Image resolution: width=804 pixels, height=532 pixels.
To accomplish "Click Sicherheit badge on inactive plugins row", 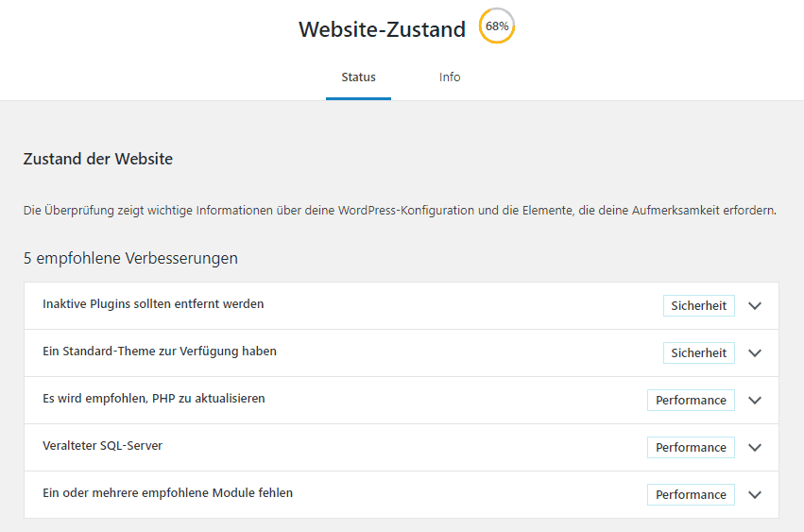I will point(698,306).
